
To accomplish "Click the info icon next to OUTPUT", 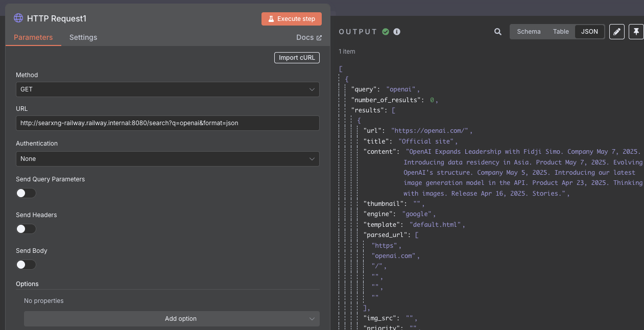I will pos(397,32).
